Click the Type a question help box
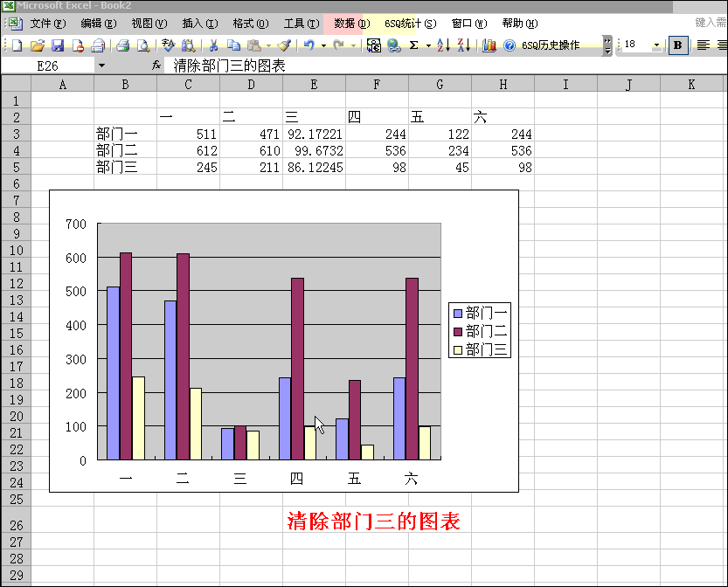Screen dimensions: 728x587 pos(711,22)
